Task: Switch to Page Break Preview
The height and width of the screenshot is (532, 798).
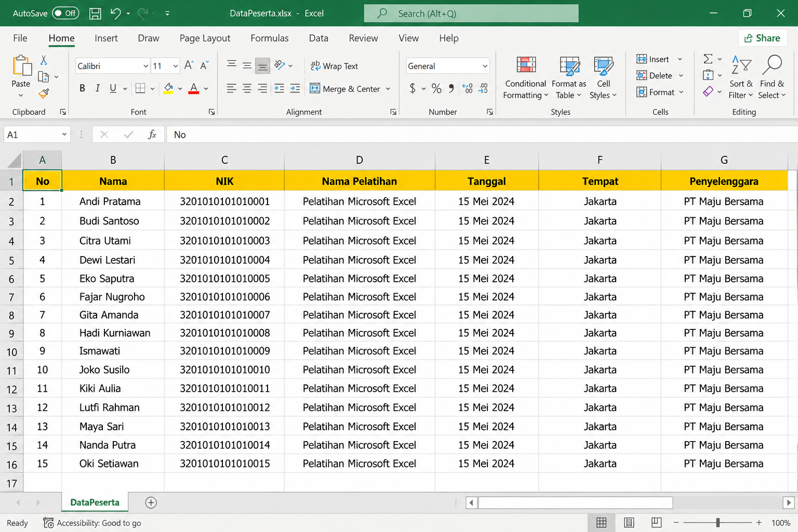Action: coord(657,523)
